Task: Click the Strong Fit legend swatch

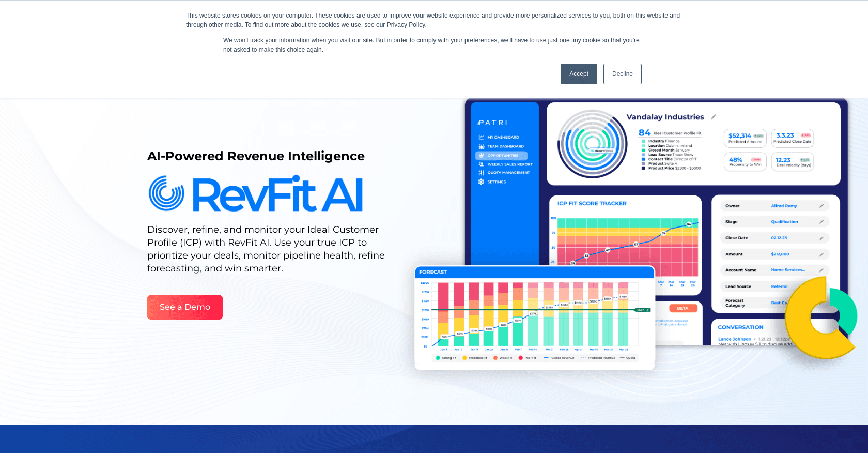Action: pos(438,358)
